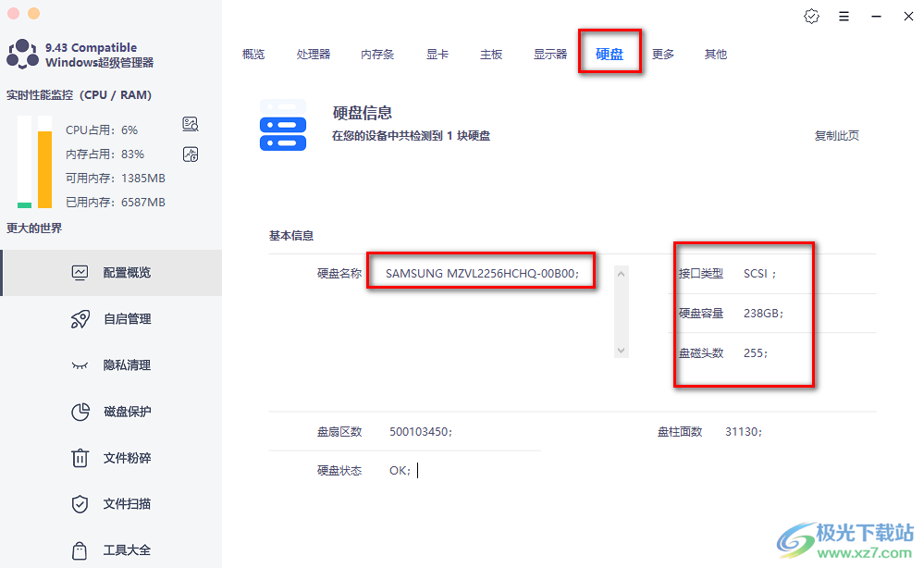Expand the 更多 tab
This screenshot has height=568, width=924.
point(663,55)
